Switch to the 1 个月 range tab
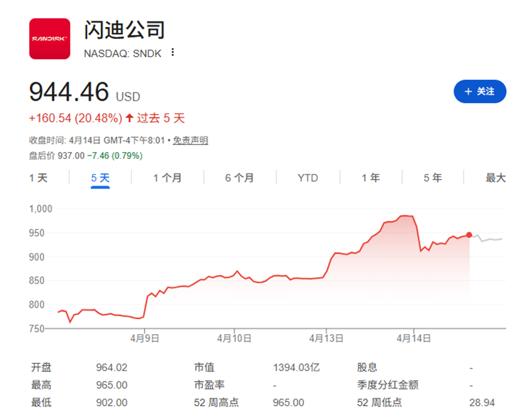Screen dimensions: 516x420 tap(167, 178)
